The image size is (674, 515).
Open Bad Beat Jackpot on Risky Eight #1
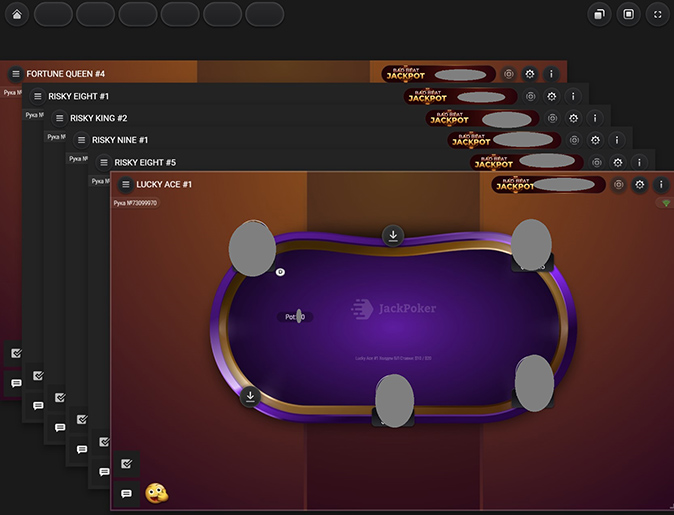pyautogui.click(x=460, y=96)
